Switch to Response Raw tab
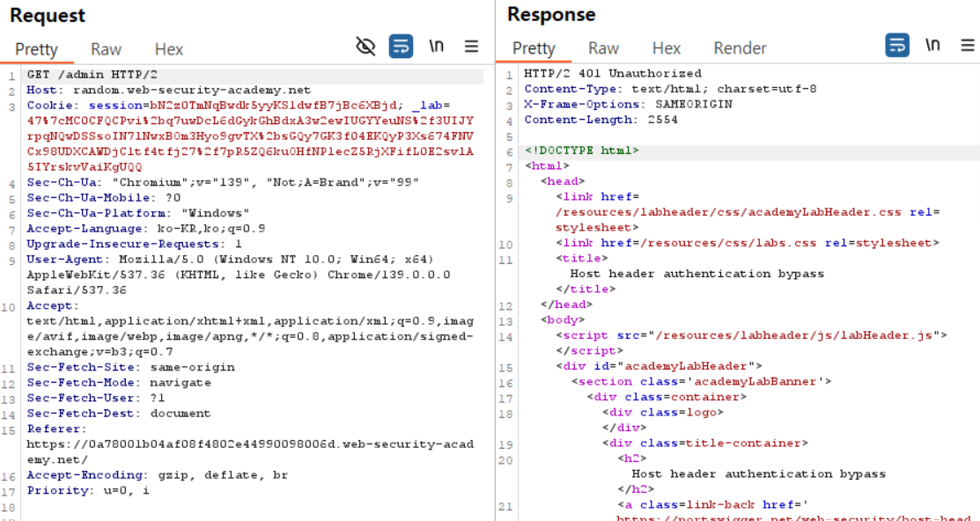Viewport: 980px width, 521px height. 603,48
